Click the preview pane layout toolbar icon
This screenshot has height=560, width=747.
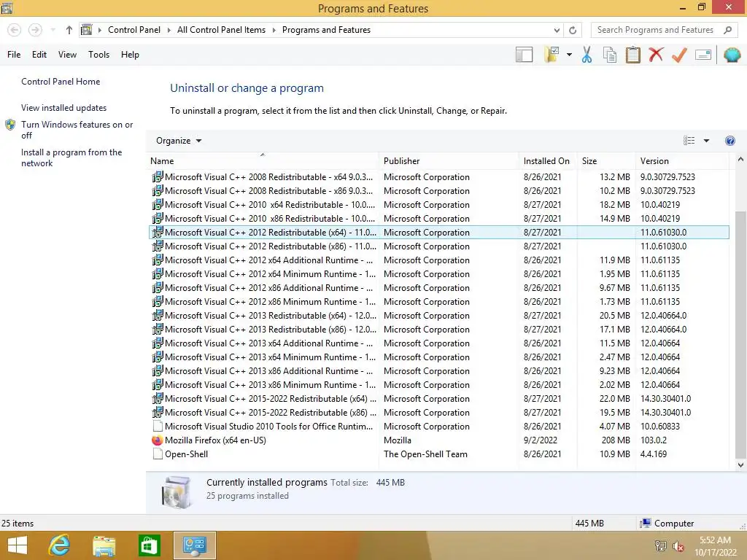(524, 55)
